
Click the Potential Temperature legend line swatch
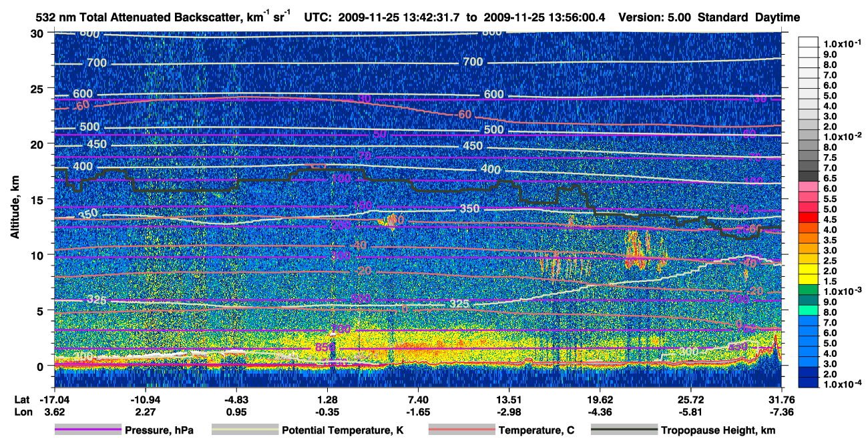point(244,430)
